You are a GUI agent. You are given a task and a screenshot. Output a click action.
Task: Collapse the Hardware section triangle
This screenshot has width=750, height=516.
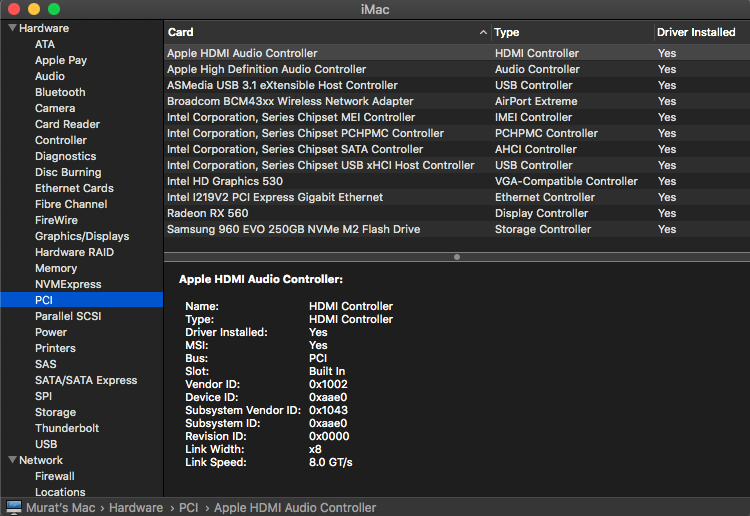click(12, 28)
